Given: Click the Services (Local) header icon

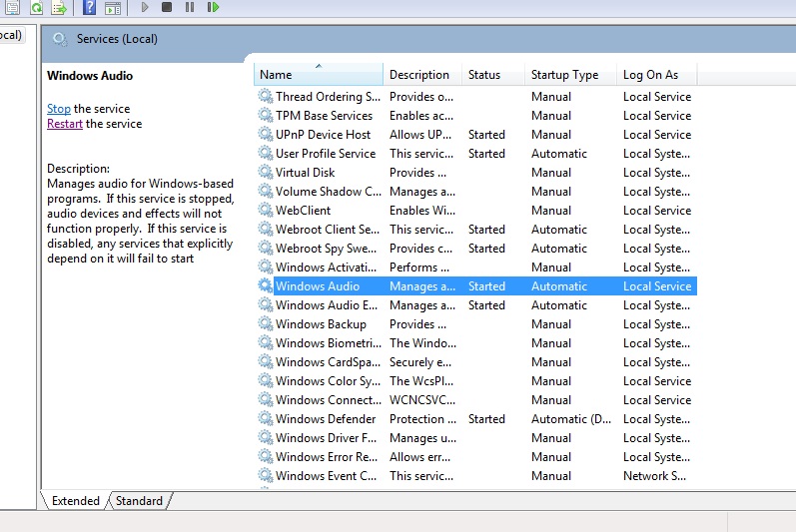Looking at the screenshot, I should coord(60,39).
